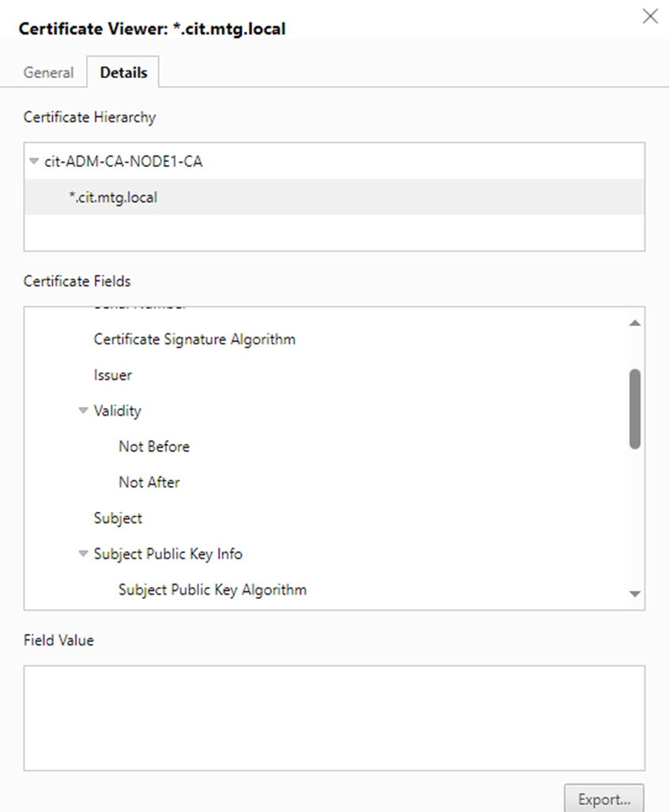Image resolution: width=669 pixels, height=812 pixels.
Task: Close the Certificate Viewer dialog
Action: 650,16
